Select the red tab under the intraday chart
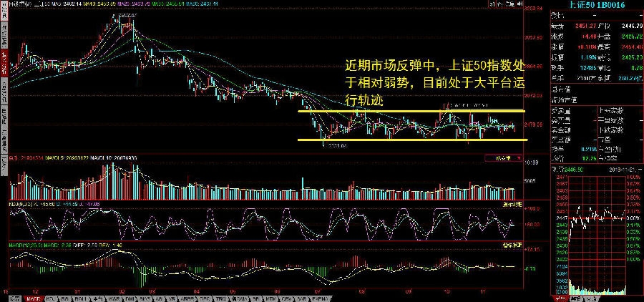 559,298
